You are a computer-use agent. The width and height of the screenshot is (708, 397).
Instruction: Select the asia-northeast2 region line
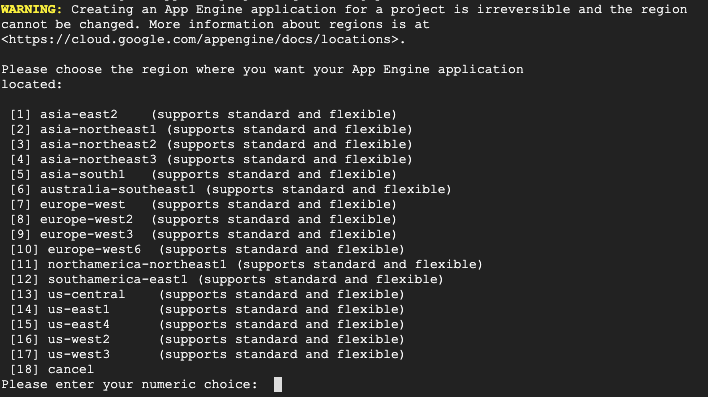211,144
